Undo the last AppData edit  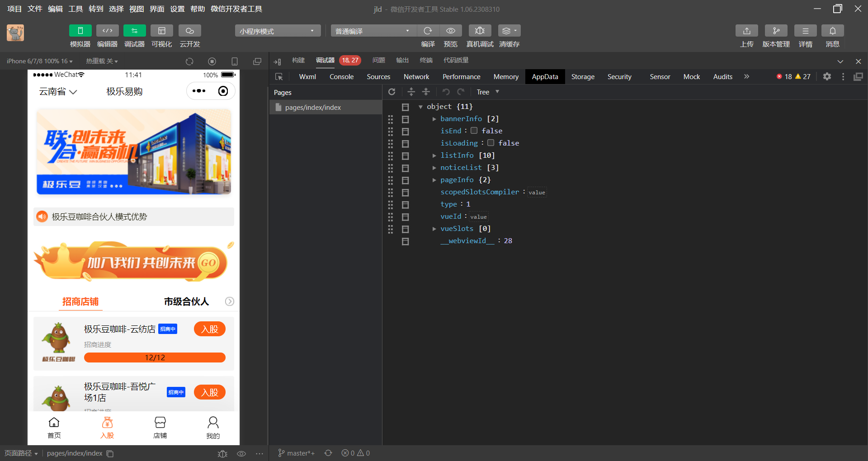click(446, 92)
